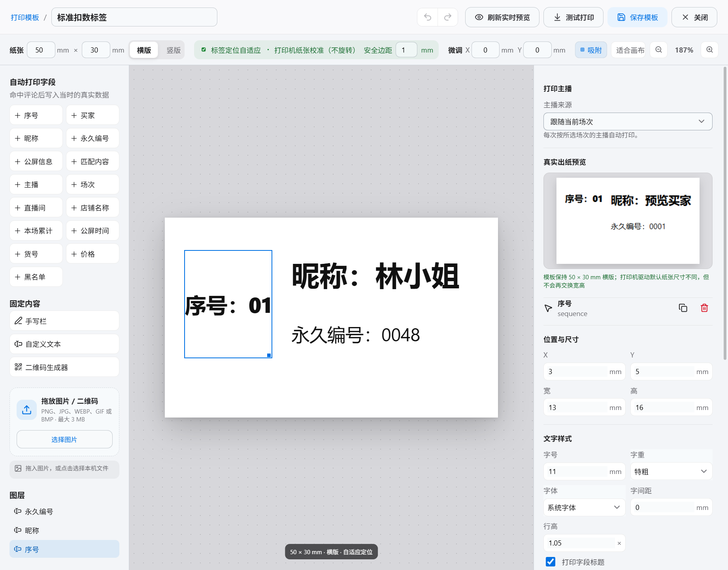Click the paper width input field
The width and height of the screenshot is (728, 570).
point(41,50)
